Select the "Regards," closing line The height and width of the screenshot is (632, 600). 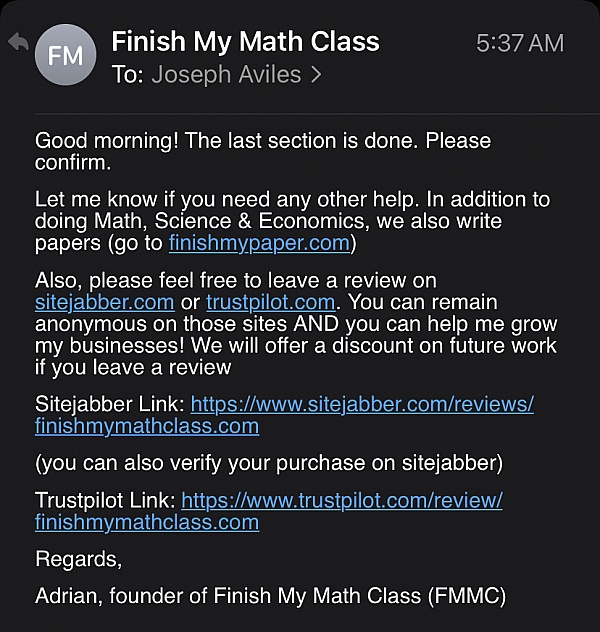tap(76, 558)
